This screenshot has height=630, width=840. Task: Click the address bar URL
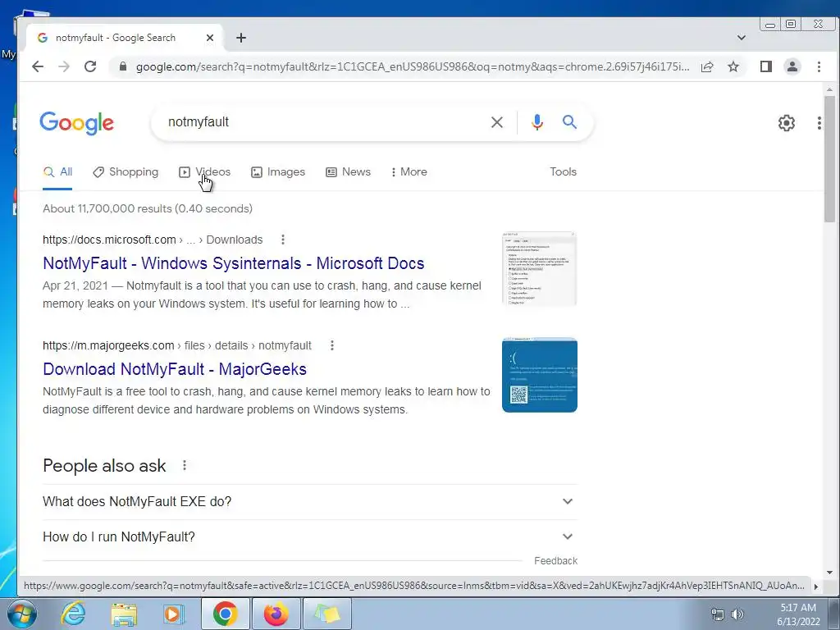(x=413, y=66)
